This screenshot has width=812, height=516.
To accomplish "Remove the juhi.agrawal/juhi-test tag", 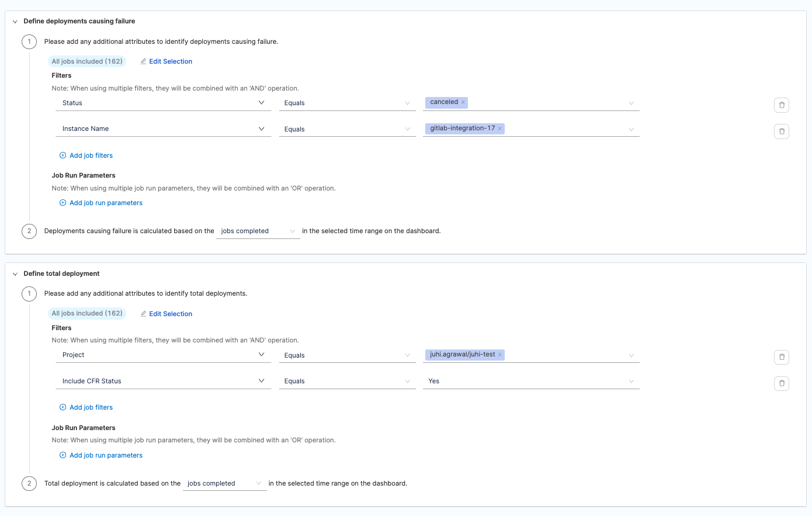I will point(500,355).
